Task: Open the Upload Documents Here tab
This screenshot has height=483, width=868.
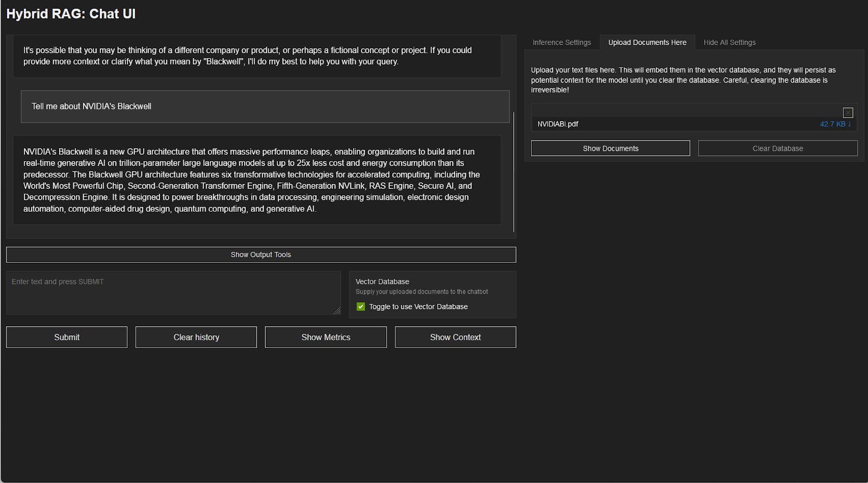Action: click(x=647, y=42)
